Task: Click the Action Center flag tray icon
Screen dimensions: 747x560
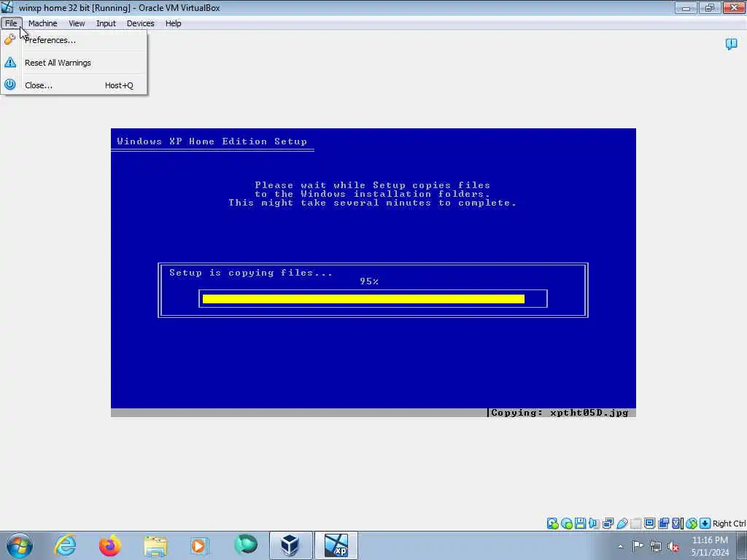Action: (638, 546)
